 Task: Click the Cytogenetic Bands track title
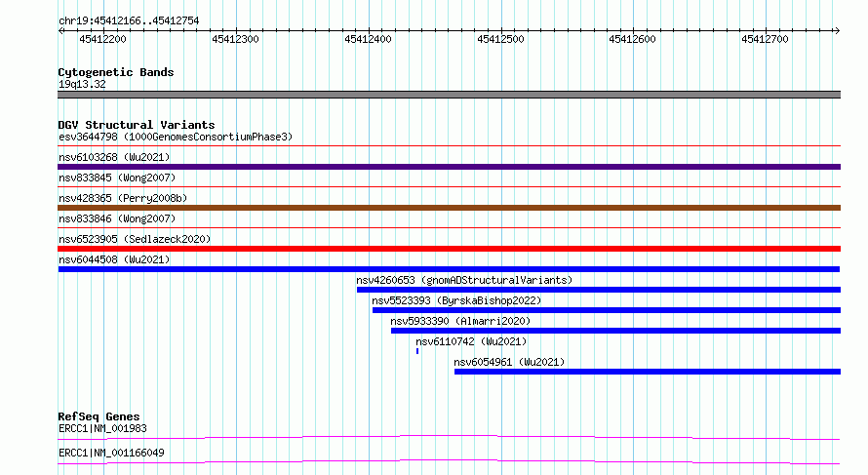[116, 72]
